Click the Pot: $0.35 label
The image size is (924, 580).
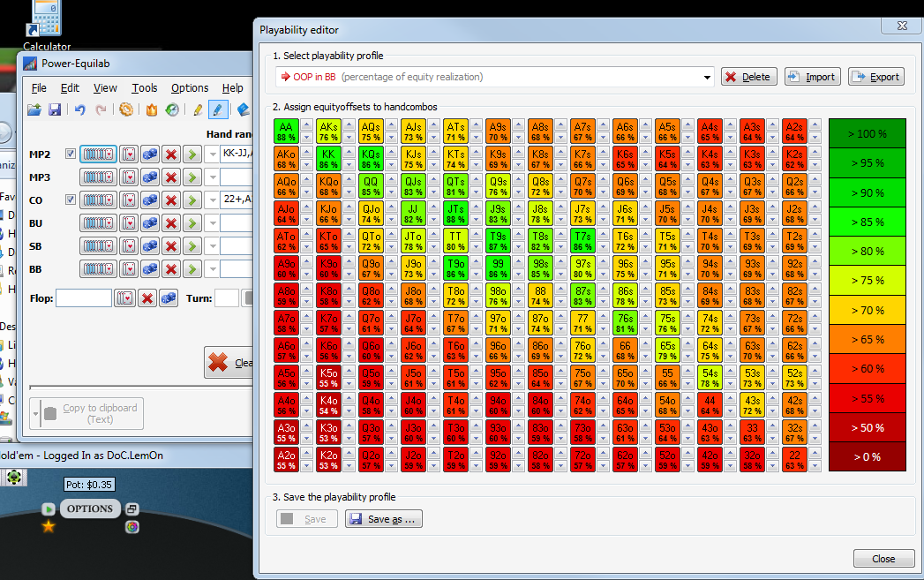click(89, 485)
